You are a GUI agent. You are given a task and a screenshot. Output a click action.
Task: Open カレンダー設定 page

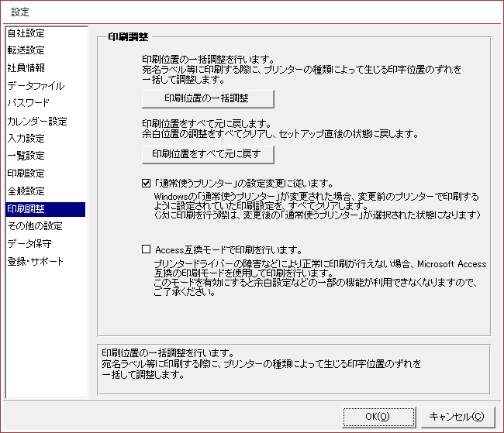click(x=37, y=122)
